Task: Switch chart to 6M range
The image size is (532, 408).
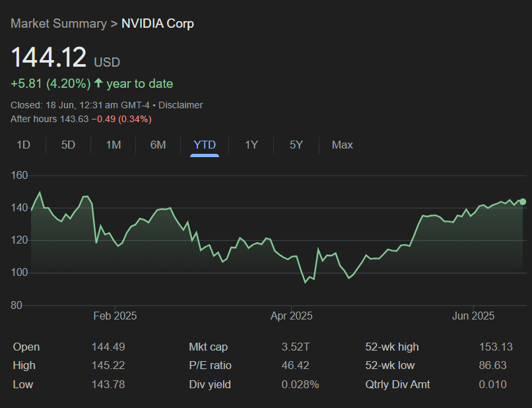Action: pyautogui.click(x=158, y=145)
